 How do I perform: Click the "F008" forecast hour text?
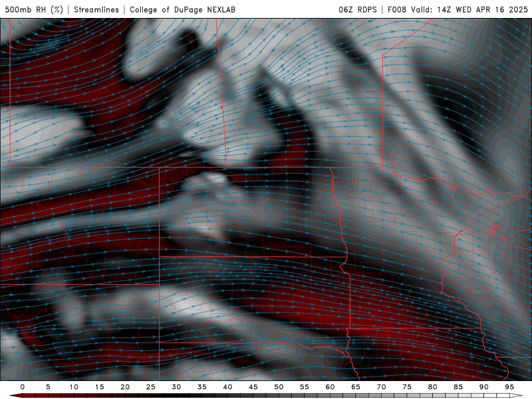coord(397,9)
